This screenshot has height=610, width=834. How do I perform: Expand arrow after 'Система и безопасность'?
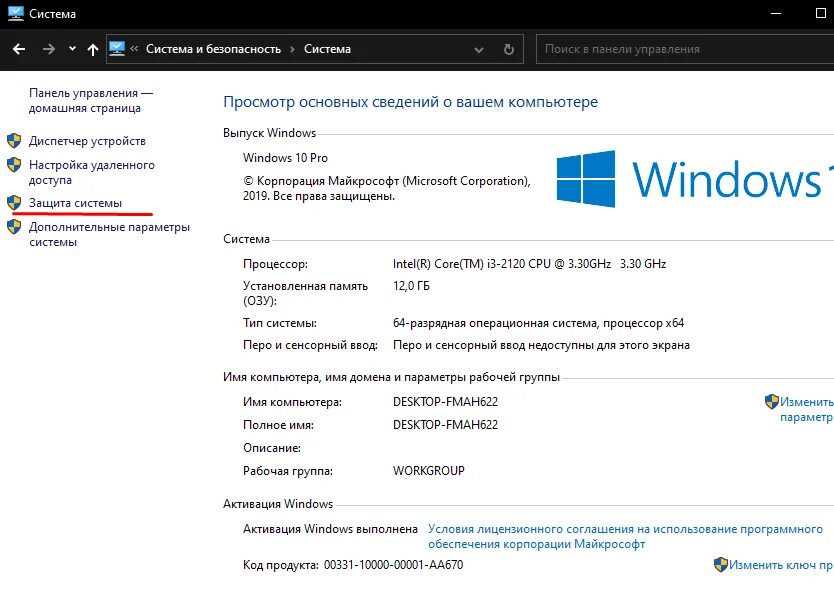293,49
